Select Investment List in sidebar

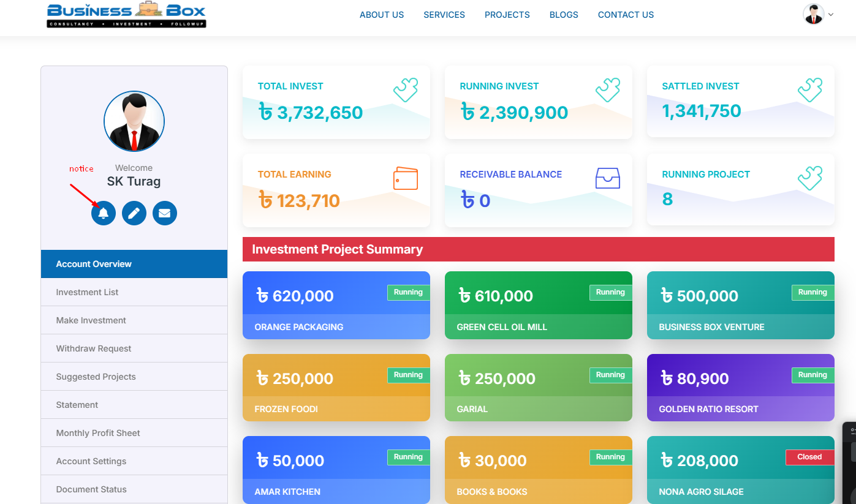tap(87, 292)
